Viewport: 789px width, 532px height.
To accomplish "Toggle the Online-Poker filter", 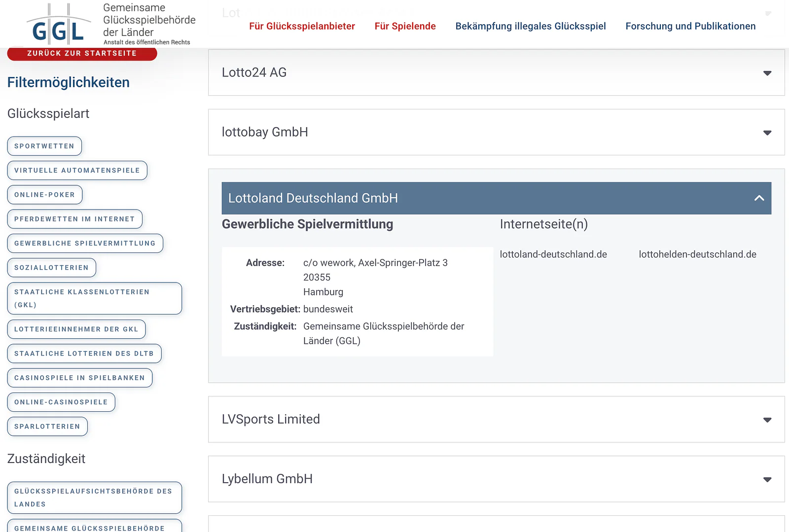I will point(45,195).
